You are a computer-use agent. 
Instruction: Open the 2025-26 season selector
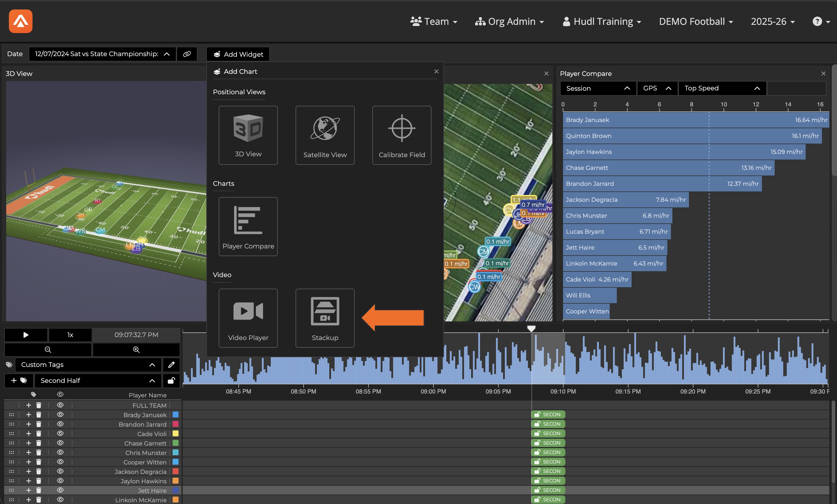click(773, 21)
